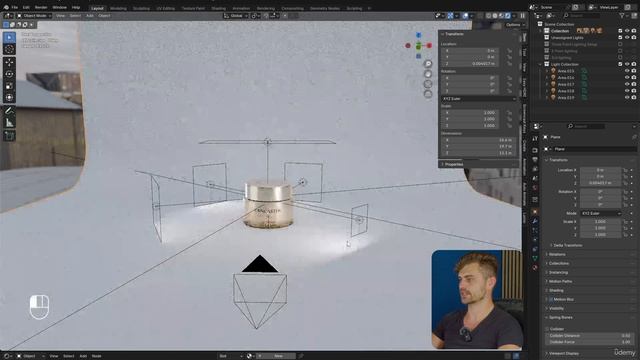This screenshot has width=640, height=360.
Task: Expand the Relations panel
Action: pyautogui.click(x=557, y=254)
